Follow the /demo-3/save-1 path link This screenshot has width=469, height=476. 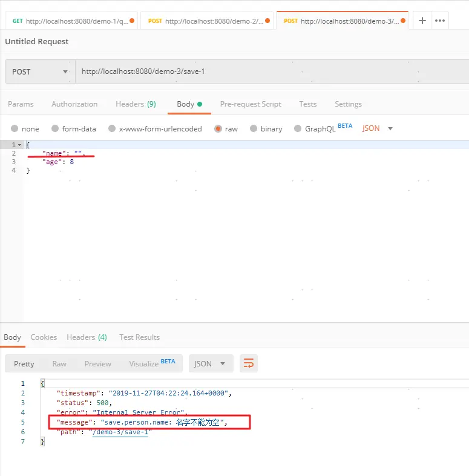(x=120, y=432)
